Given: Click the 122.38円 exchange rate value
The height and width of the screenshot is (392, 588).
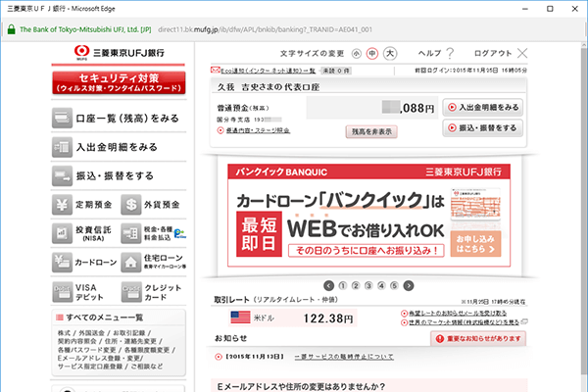Looking at the screenshot, I should 328,318.
